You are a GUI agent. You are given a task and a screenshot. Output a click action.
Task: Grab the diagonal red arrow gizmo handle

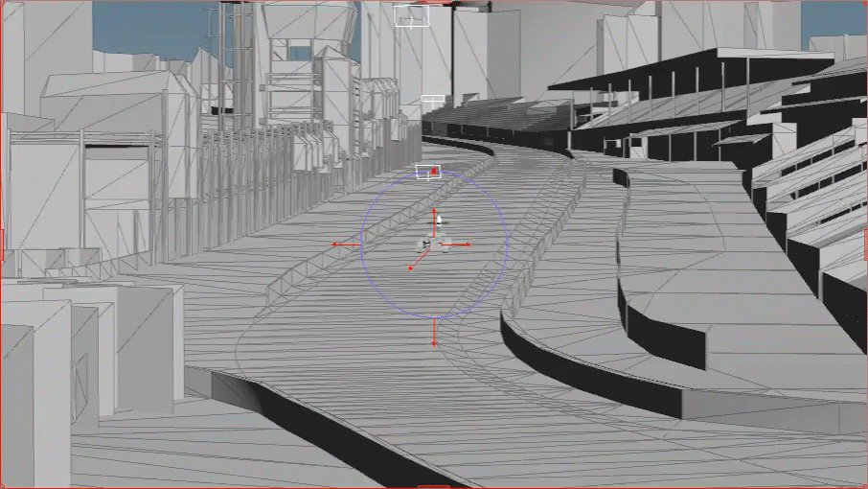pyautogui.click(x=419, y=260)
